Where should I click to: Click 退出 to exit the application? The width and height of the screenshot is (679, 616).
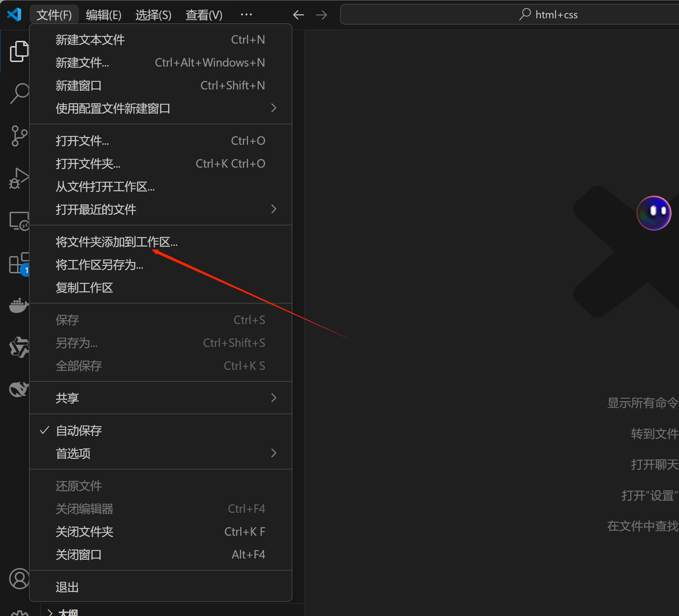[x=67, y=587]
